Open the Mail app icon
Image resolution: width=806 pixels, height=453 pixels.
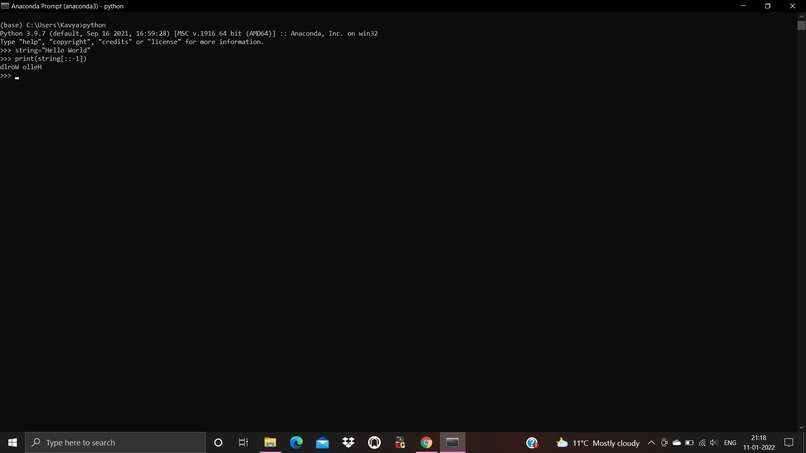tap(322, 442)
